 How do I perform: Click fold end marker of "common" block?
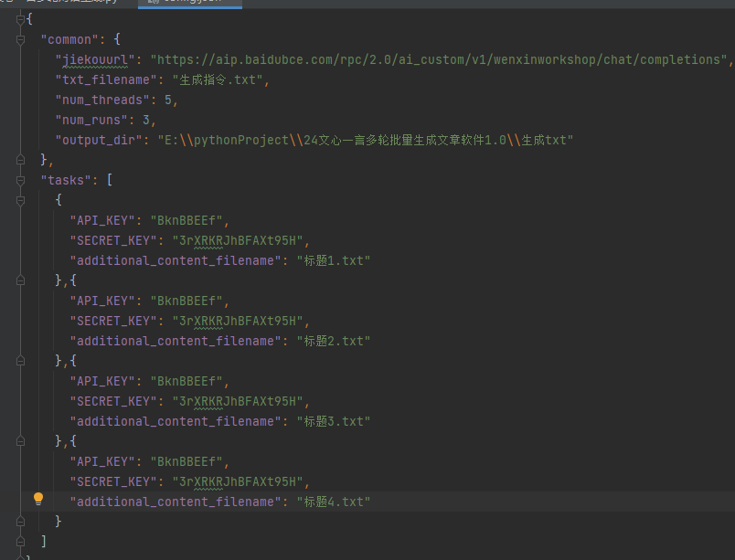(20, 160)
